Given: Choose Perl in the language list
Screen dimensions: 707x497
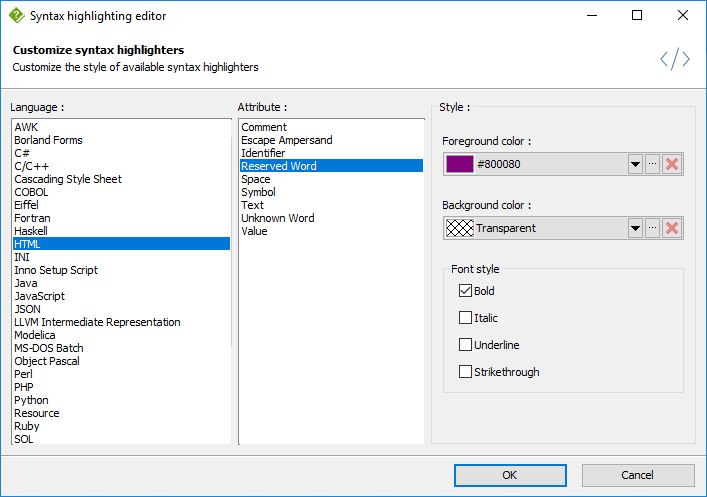Looking at the screenshot, I should pyautogui.click(x=122, y=374).
